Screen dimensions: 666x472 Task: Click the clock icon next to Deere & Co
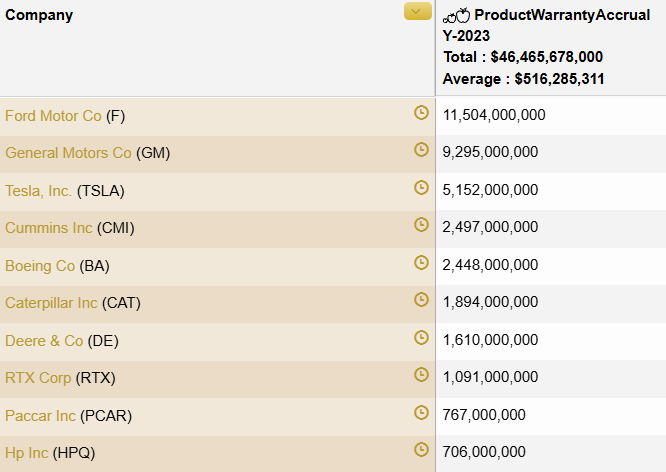coord(421,337)
